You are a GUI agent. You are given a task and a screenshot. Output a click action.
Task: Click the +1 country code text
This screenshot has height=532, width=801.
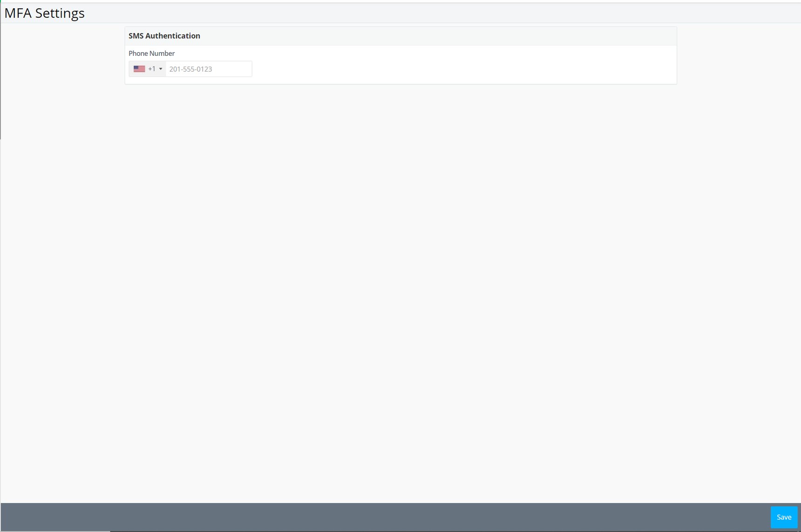point(152,68)
